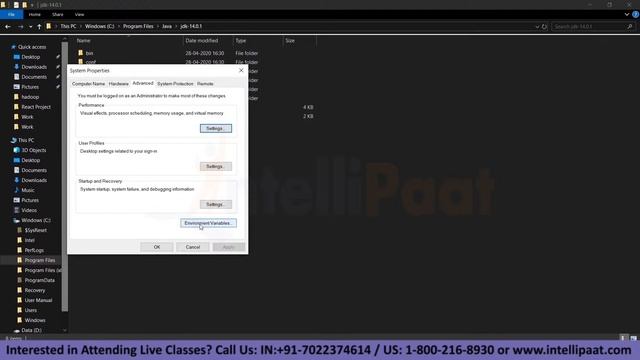
Task: Open hadoop folder in navigation pane
Action: (30, 97)
